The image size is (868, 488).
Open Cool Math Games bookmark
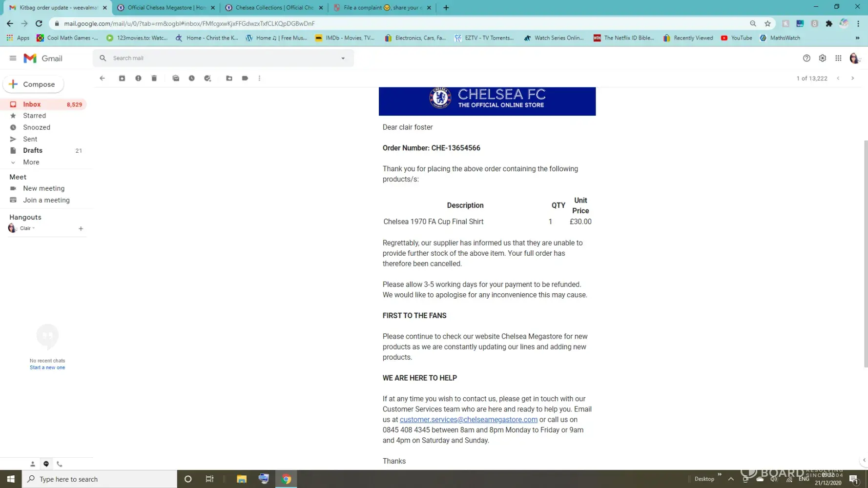pos(67,38)
